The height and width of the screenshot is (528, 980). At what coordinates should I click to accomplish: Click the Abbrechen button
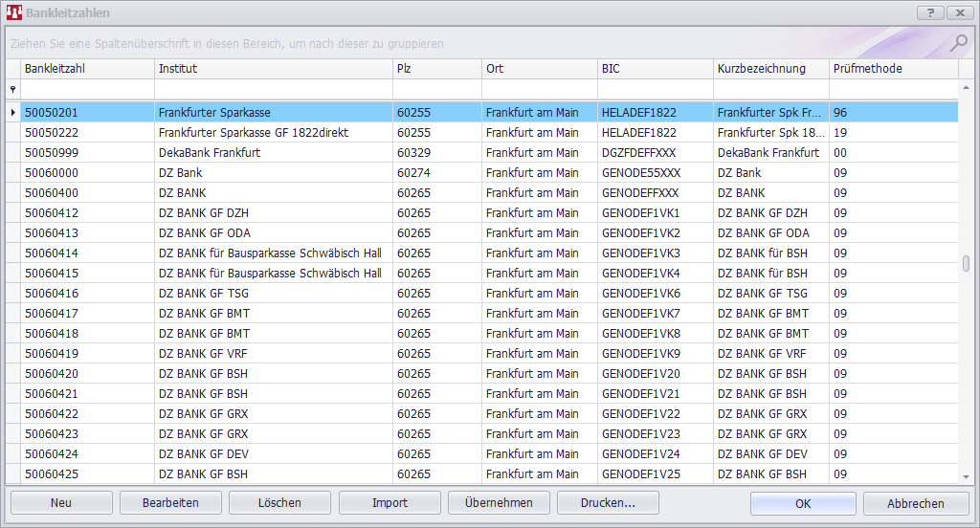pos(916,504)
